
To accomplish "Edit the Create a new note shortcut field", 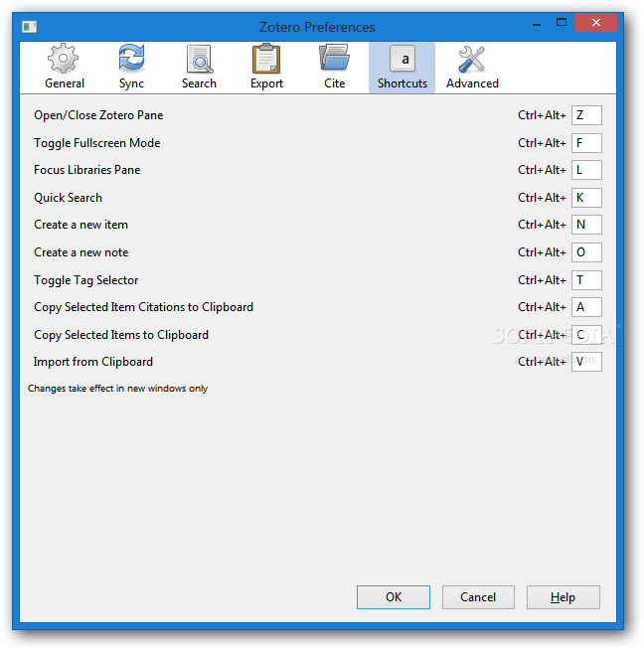I will (x=586, y=252).
